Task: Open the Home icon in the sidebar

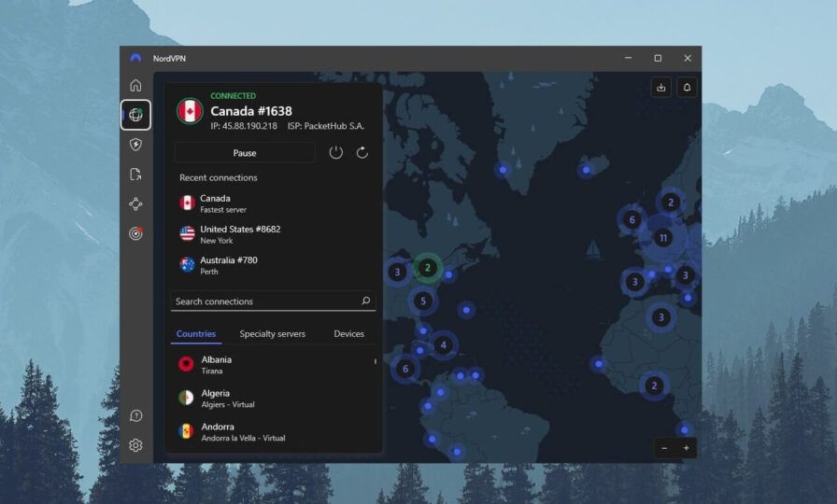Action: pos(135,85)
